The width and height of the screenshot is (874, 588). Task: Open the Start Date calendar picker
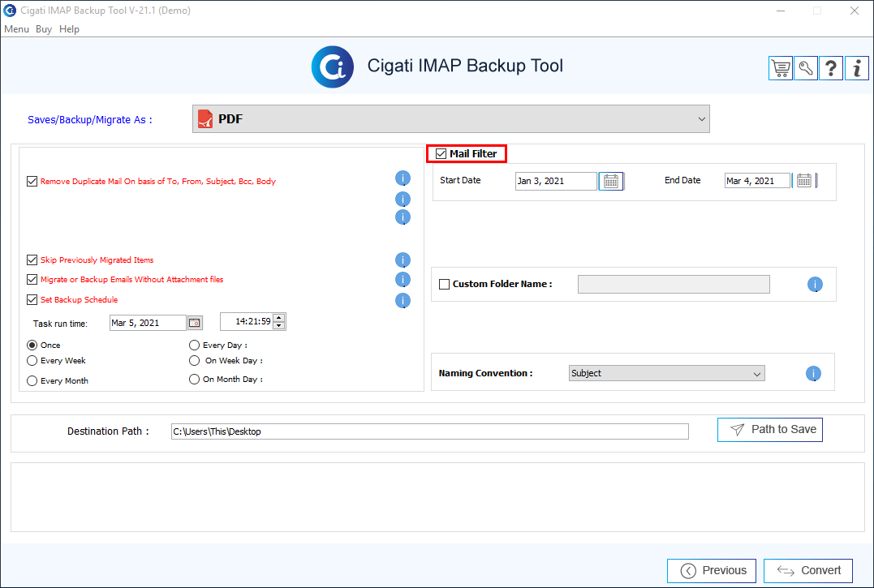611,181
